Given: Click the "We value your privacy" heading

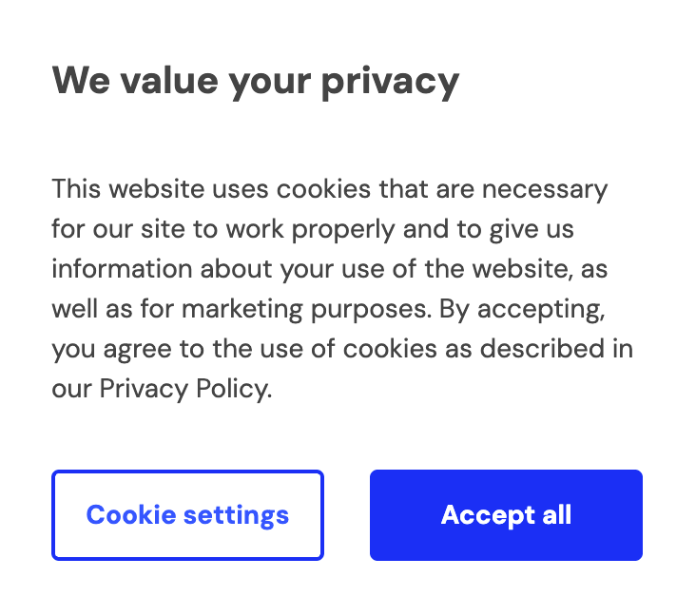Looking at the screenshot, I should (x=255, y=81).
